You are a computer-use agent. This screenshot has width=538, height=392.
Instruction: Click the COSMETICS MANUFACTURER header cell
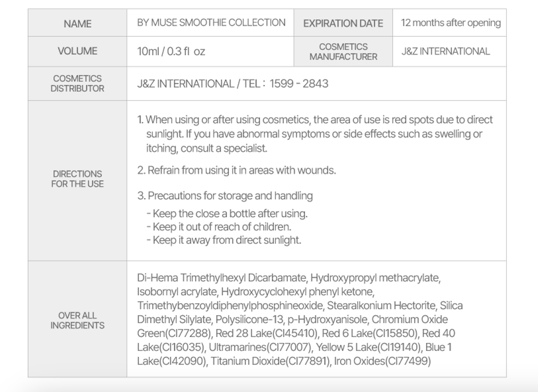coord(343,52)
